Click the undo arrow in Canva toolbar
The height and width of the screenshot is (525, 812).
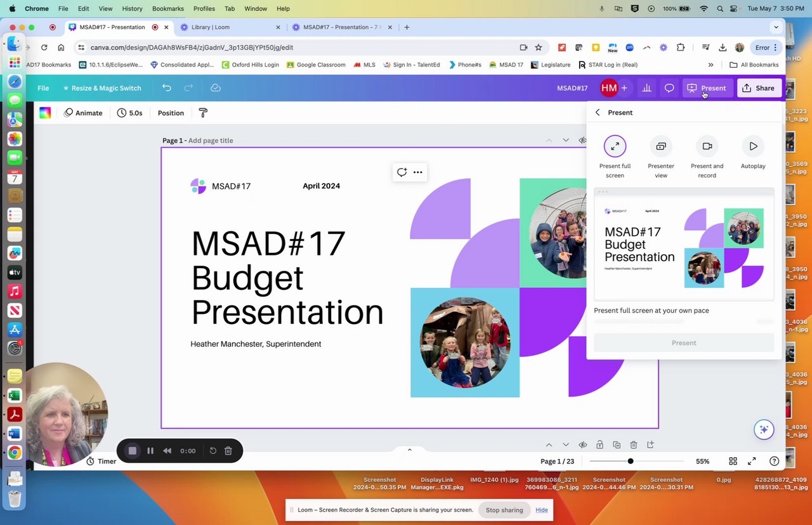coord(166,88)
